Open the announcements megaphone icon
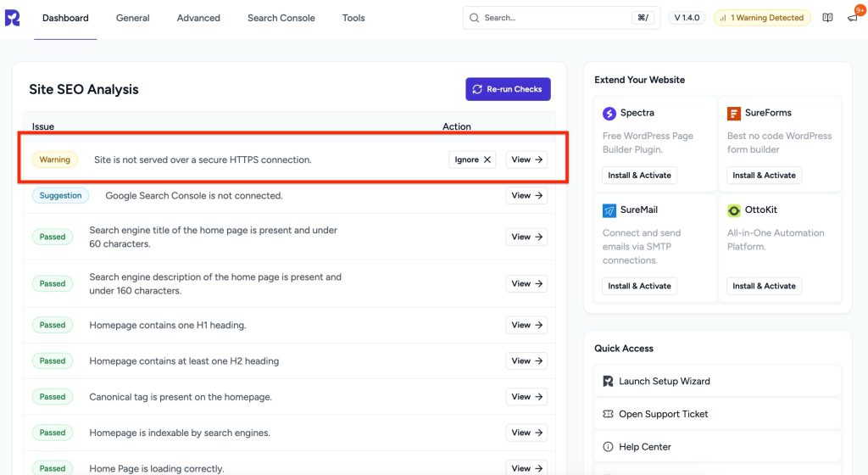 pos(852,18)
